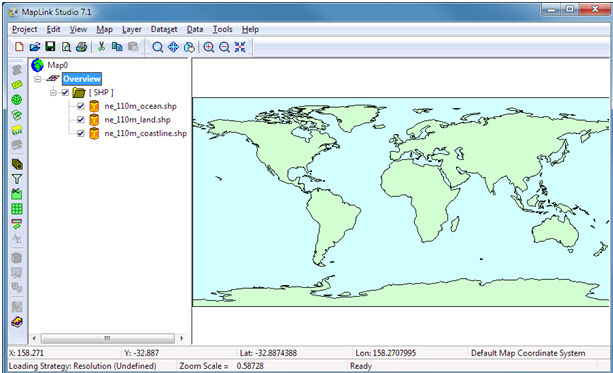The width and height of the screenshot is (613, 373).
Task: Click 'Lon: 158.2707995' status text
Action: pos(385,353)
